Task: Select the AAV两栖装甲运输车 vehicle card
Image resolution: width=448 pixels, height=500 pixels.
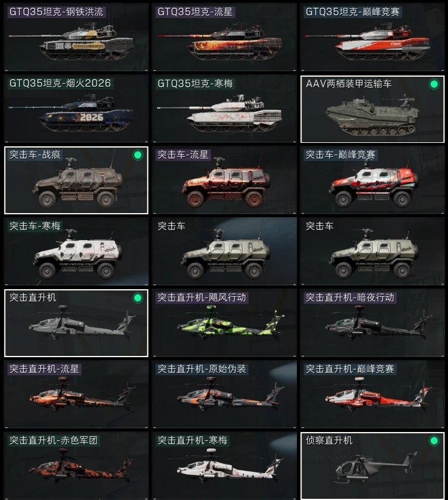Action: click(372, 109)
